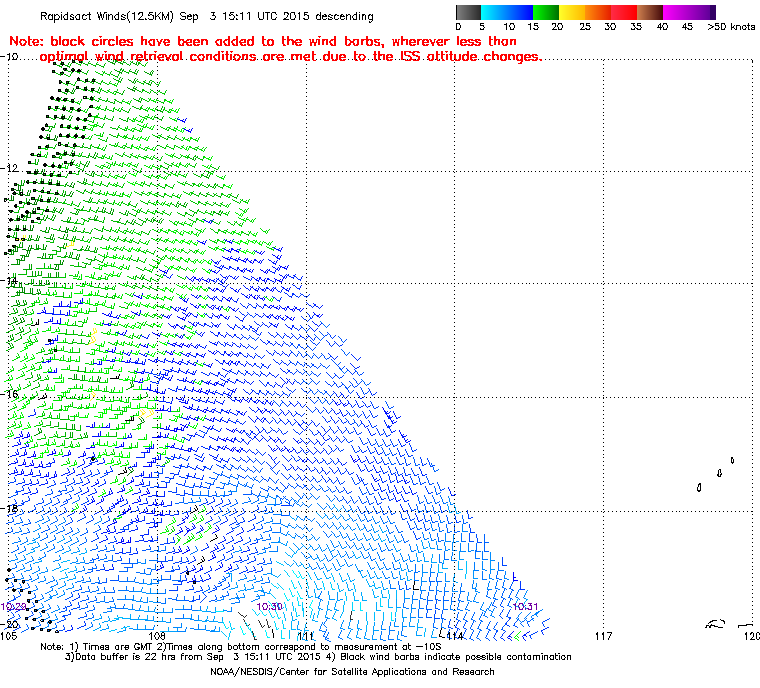Click the '117' longitude axis label
This screenshot has height=688, width=760.
pyautogui.click(x=603, y=636)
